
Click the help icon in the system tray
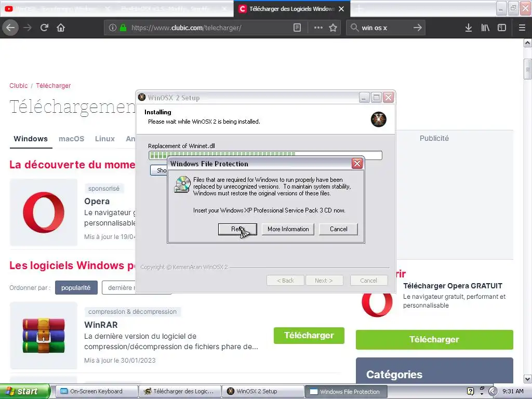tap(470, 391)
